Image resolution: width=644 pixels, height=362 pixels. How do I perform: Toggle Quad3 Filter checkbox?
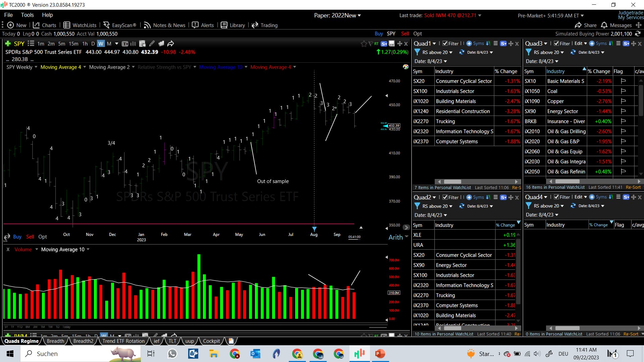click(556, 44)
